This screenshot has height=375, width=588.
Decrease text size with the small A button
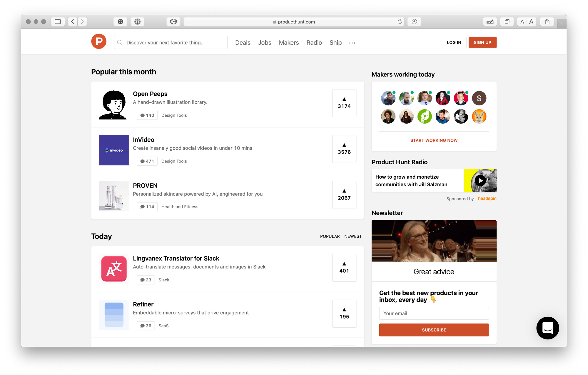[x=522, y=21]
